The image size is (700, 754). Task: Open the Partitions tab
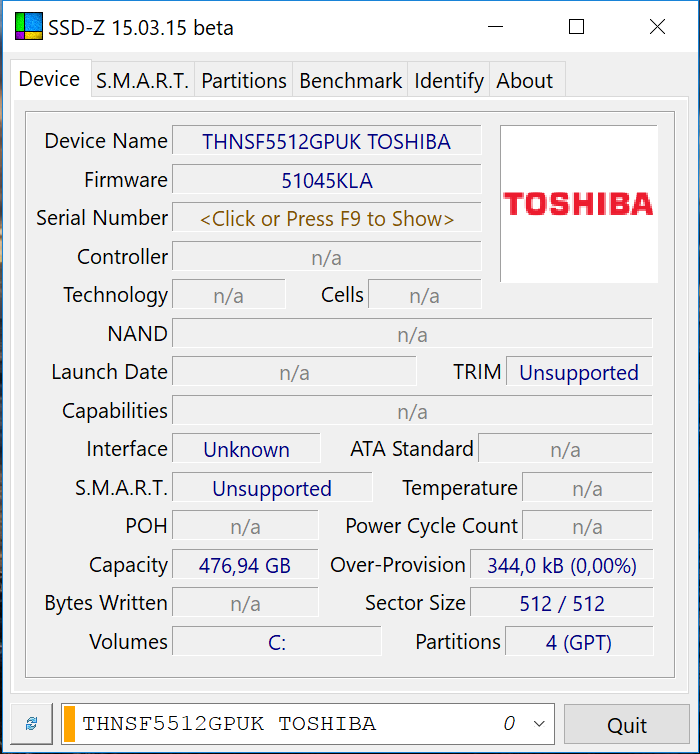click(x=244, y=80)
